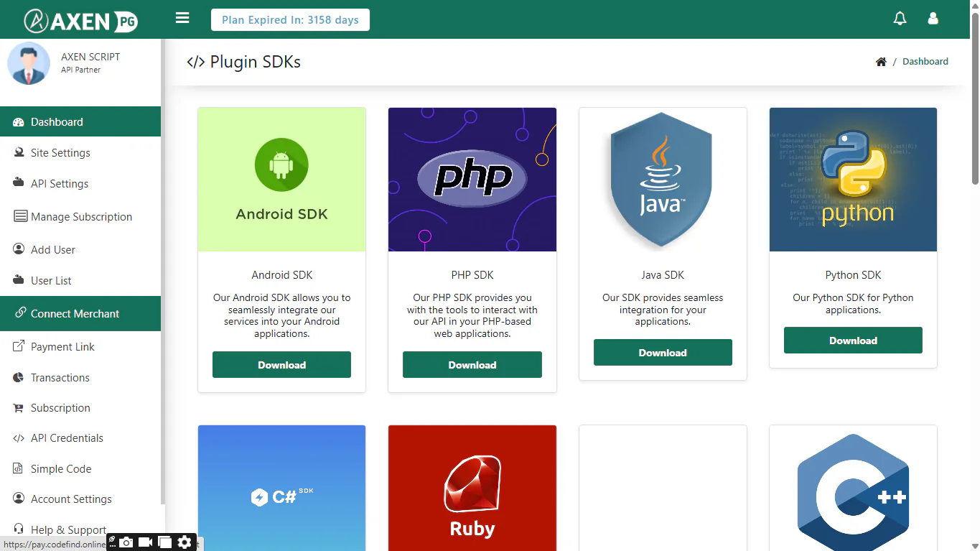Click the Ruby card image

tap(472, 489)
